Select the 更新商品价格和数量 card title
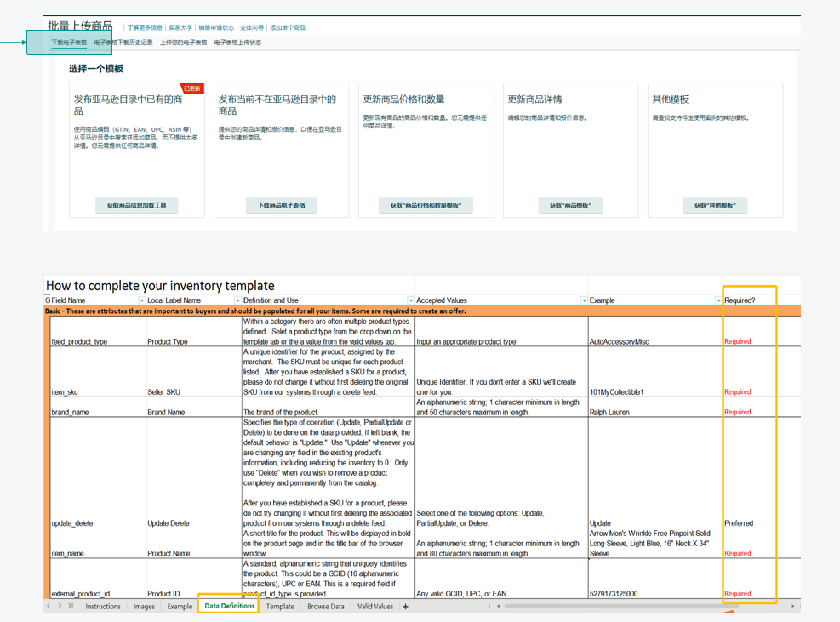This screenshot has width=840, height=622. (404, 99)
